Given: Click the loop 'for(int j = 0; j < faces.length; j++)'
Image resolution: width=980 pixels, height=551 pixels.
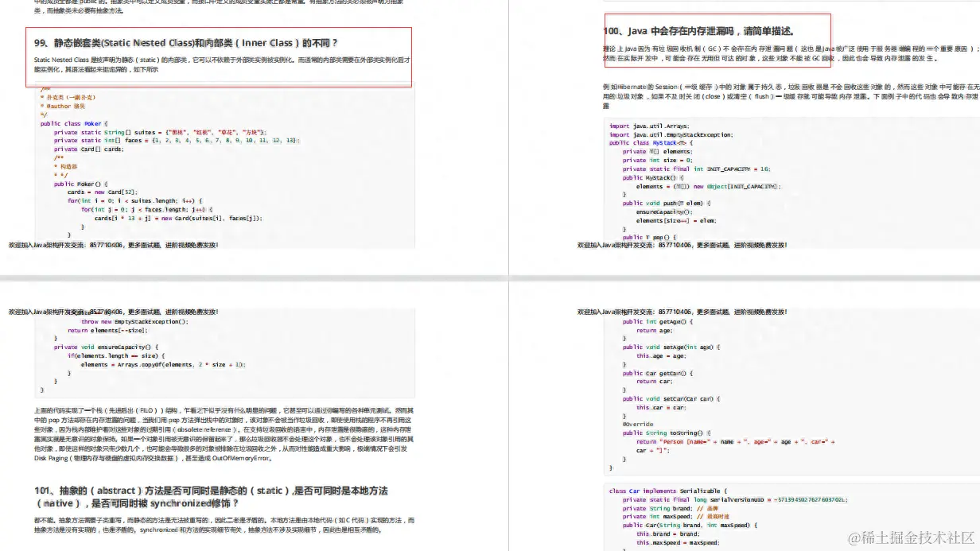Looking at the screenshot, I should pos(147,209).
